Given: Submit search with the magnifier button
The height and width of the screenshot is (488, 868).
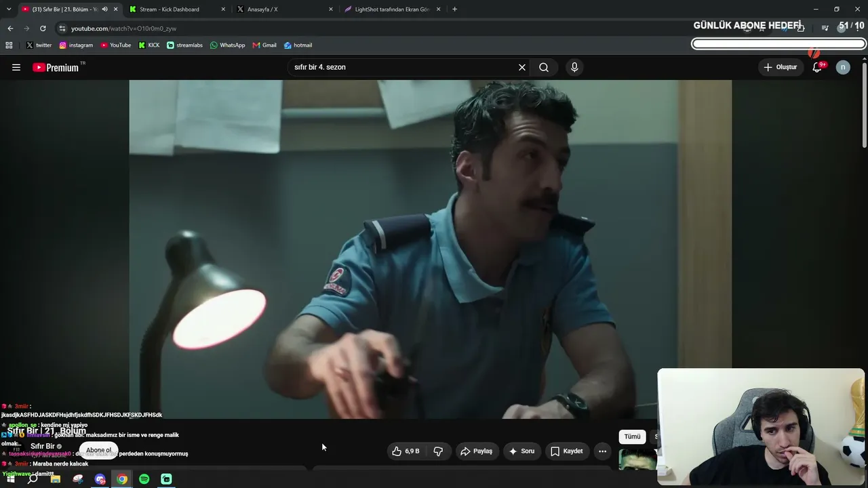Looking at the screenshot, I should point(544,67).
